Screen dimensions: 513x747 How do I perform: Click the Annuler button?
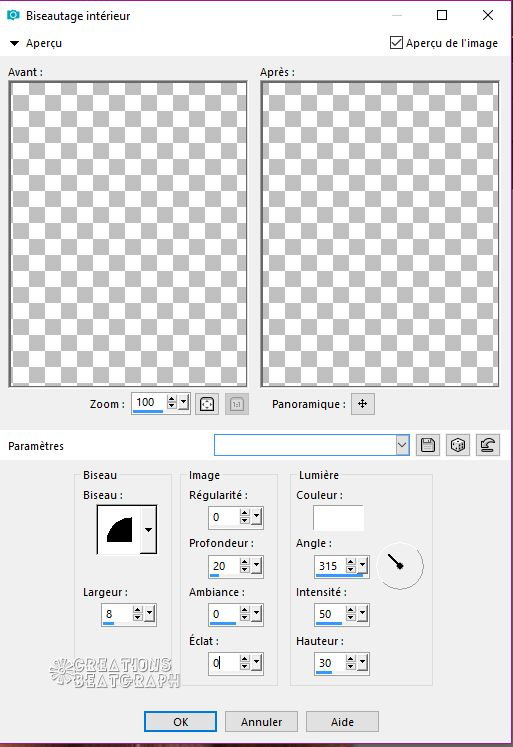[x=262, y=722]
